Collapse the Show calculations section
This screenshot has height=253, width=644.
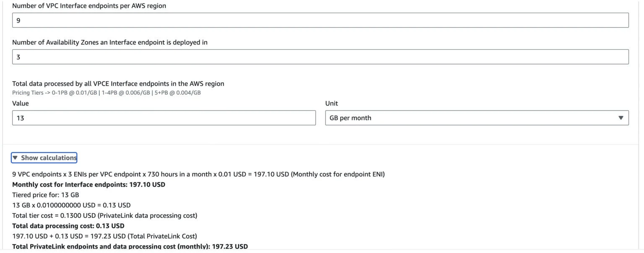tap(49, 158)
